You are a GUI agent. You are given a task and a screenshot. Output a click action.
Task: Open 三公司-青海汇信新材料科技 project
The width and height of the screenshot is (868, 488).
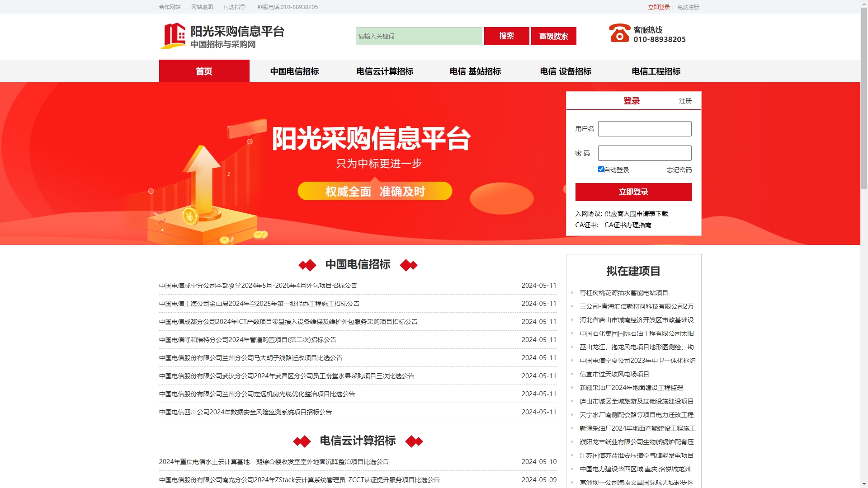(x=637, y=306)
